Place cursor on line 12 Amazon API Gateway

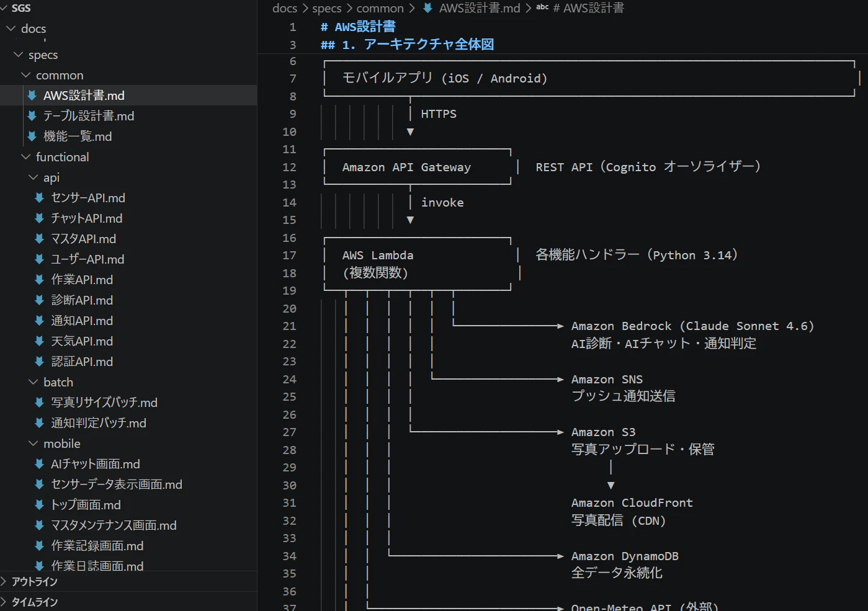pos(406,167)
